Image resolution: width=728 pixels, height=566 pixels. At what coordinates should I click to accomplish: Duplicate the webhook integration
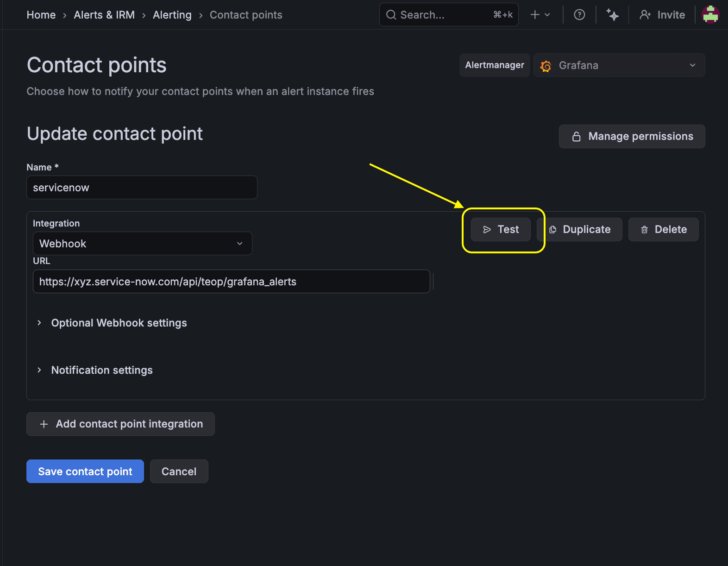pos(579,230)
